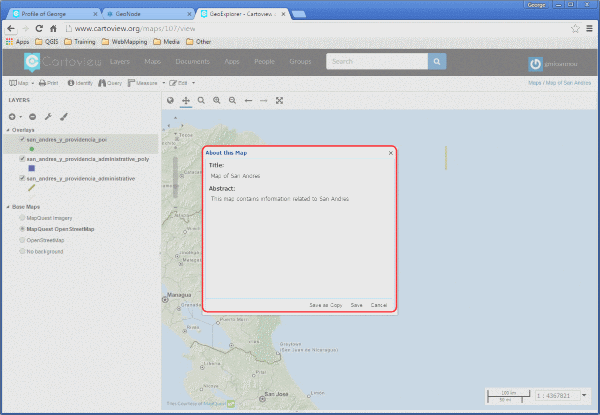Image resolution: width=600 pixels, height=415 pixels.
Task: Toggle san_andres_y_providencia_administrative layer checkbox
Action: [x=22, y=178]
